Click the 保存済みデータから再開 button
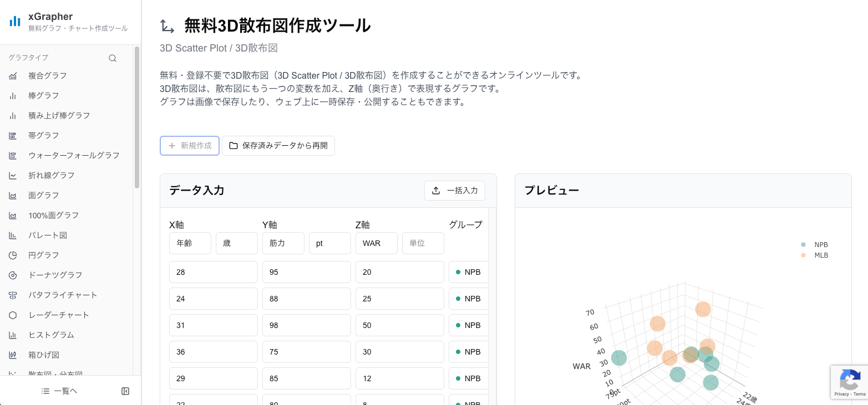This screenshot has width=868, height=405. 278,145
